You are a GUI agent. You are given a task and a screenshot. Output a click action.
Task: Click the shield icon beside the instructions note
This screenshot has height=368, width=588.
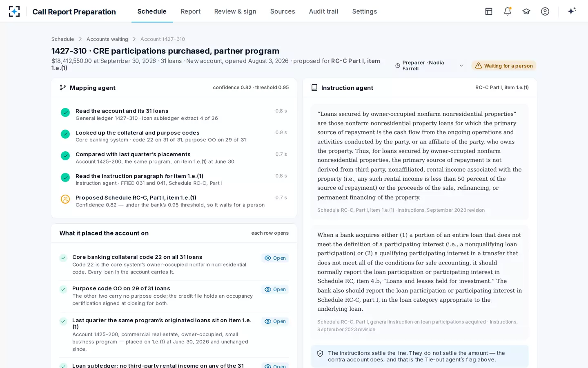pos(320,354)
